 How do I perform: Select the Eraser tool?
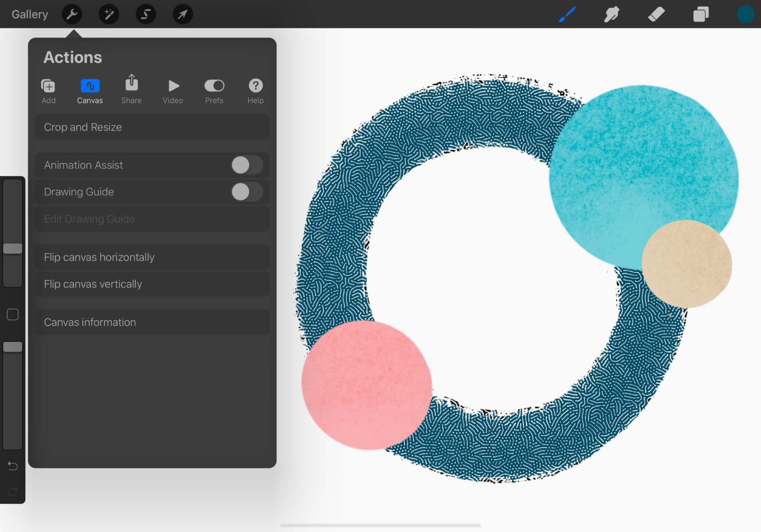[x=656, y=14]
